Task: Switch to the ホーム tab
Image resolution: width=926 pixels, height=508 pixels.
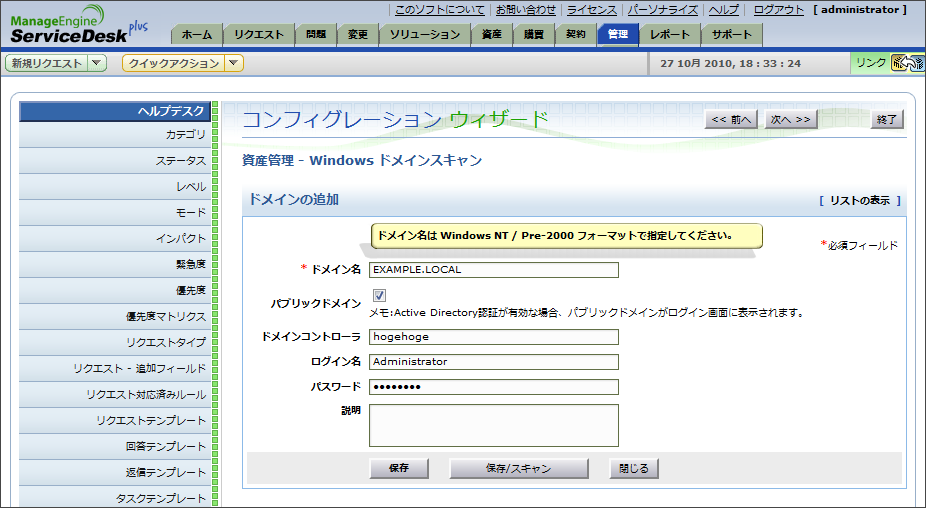Action: pyautogui.click(x=197, y=35)
